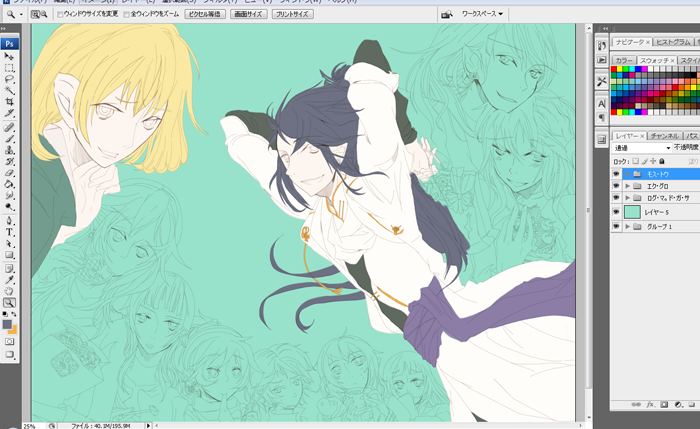
Task: Select the Zoom tool in toolbox
Action: tap(9, 303)
